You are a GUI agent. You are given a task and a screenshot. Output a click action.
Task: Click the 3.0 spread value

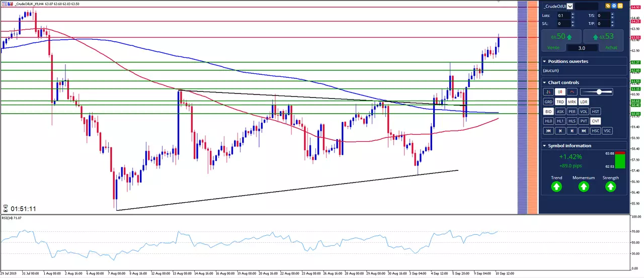[582, 48]
